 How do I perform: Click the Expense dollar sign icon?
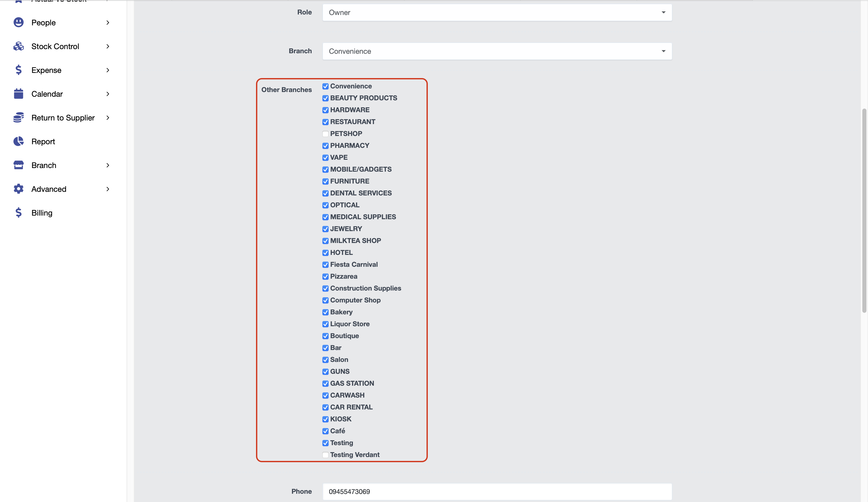(x=19, y=70)
